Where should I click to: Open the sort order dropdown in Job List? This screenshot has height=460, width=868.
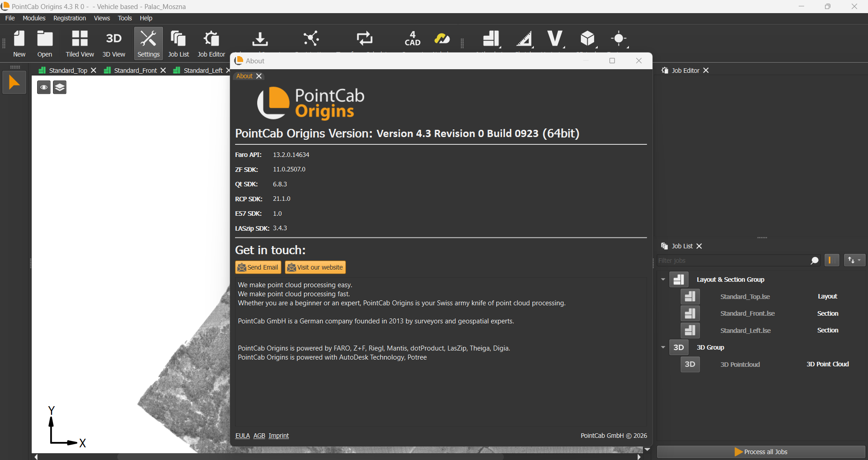[x=855, y=260]
